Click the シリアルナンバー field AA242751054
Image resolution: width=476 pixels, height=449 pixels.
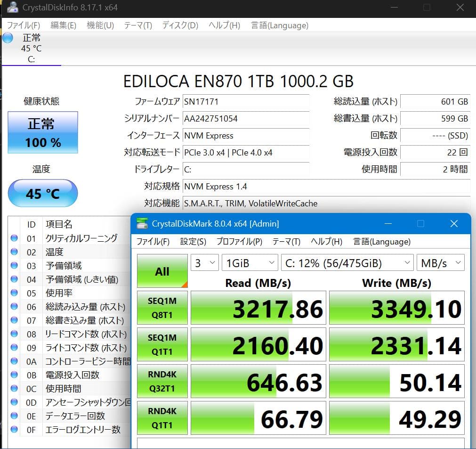[246, 118]
